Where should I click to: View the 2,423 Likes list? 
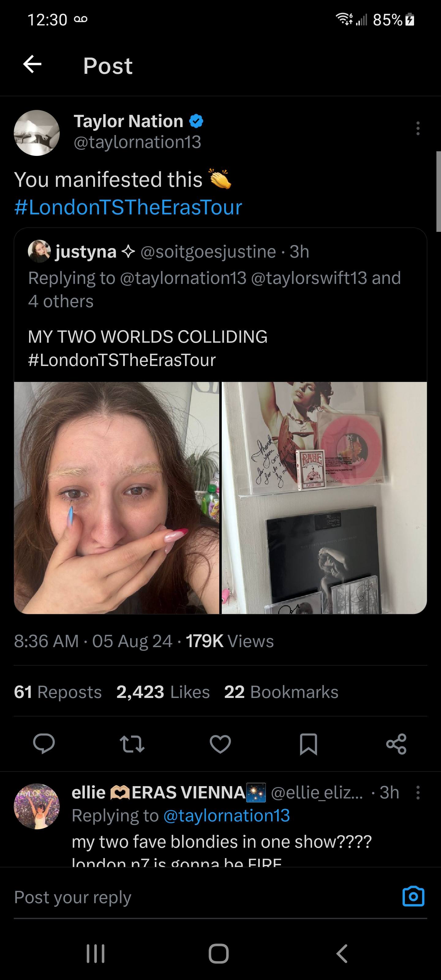click(163, 692)
